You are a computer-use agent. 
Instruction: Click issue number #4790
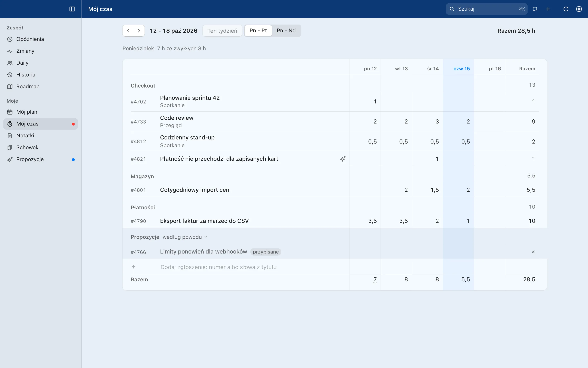coord(138,221)
